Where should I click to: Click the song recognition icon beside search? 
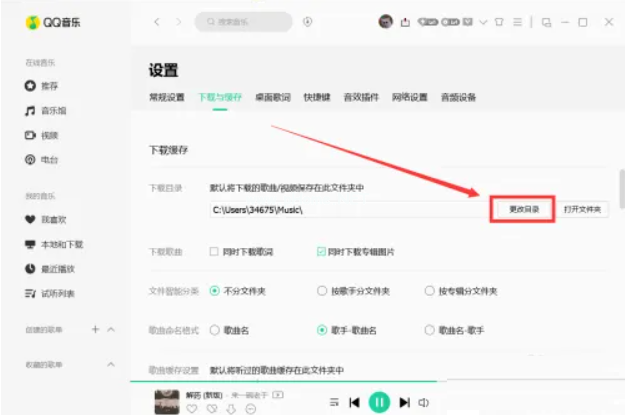(307, 21)
